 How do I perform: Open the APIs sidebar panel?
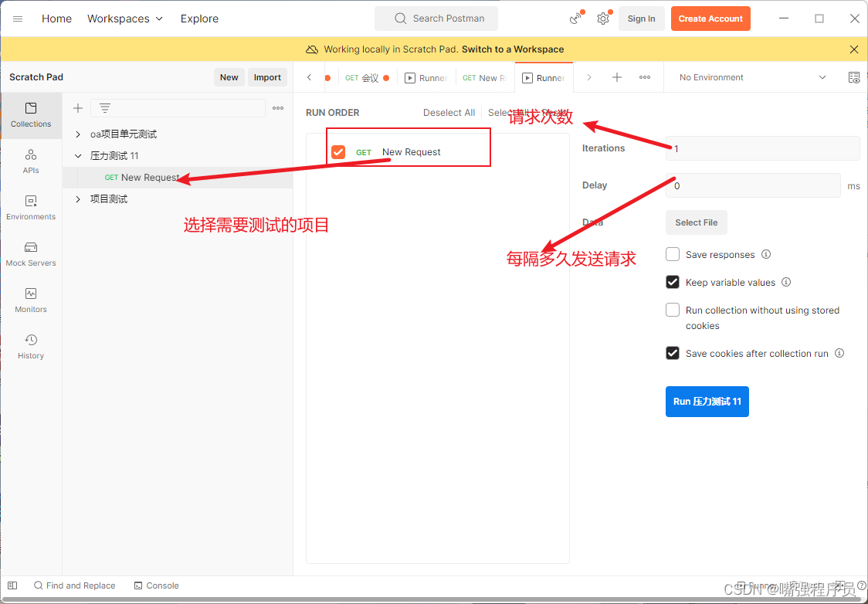(x=31, y=161)
